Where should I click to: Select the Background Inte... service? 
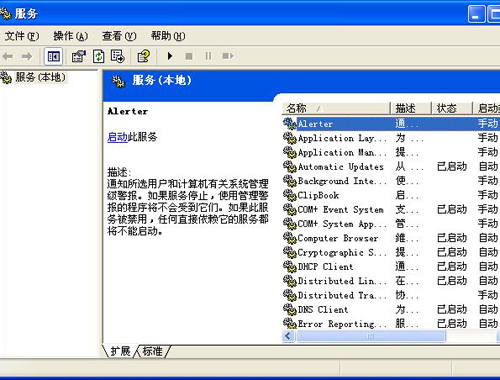342,181
